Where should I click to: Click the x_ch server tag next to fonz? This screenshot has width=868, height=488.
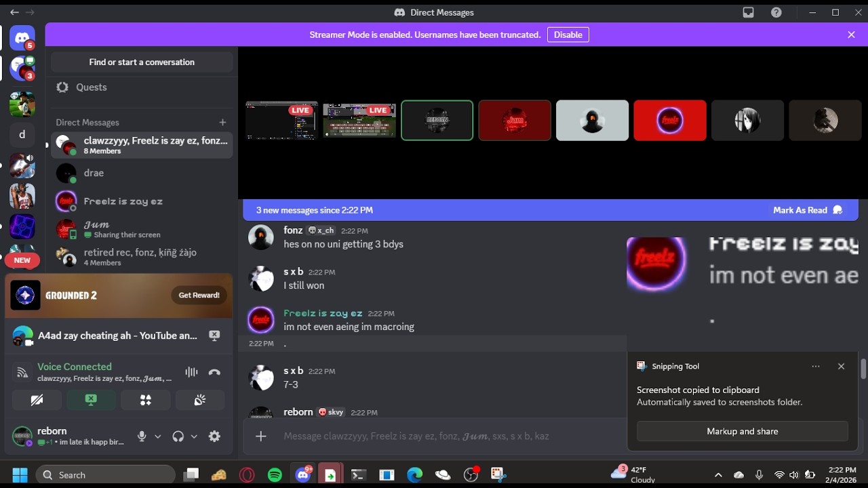(321, 230)
